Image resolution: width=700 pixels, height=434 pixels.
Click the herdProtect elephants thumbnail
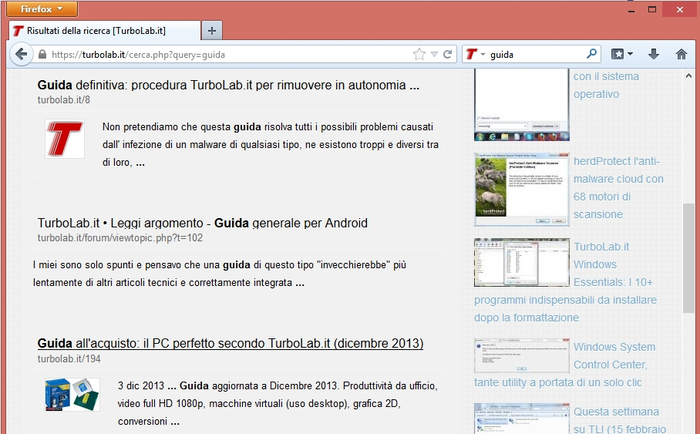tap(521, 189)
